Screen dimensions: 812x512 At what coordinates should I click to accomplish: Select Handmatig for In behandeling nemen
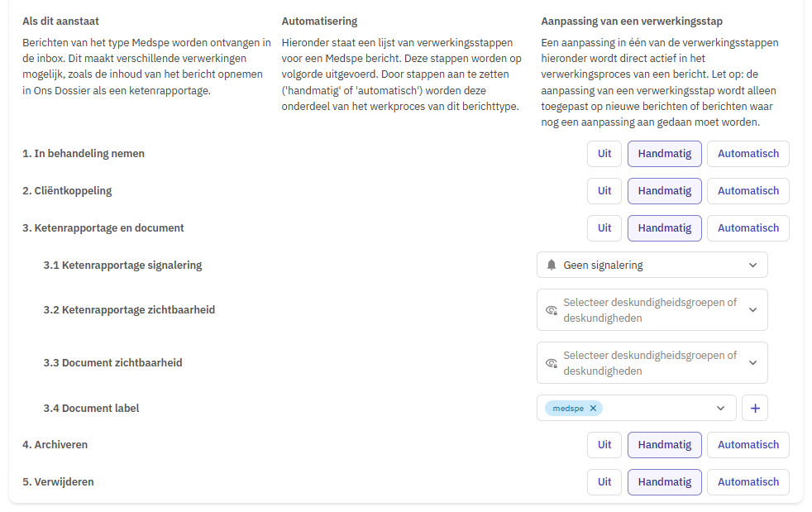click(665, 154)
